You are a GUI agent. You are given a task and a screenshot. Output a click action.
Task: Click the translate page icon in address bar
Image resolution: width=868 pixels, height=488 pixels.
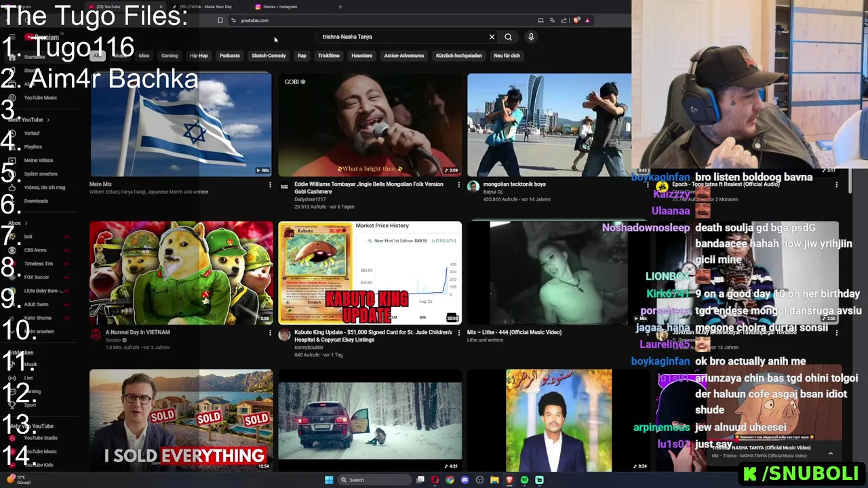552,20
